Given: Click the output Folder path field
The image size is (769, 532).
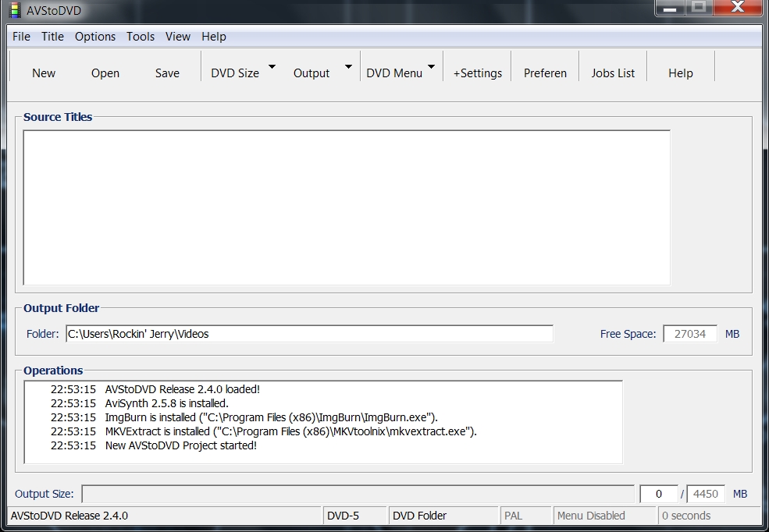Looking at the screenshot, I should (x=309, y=334).
